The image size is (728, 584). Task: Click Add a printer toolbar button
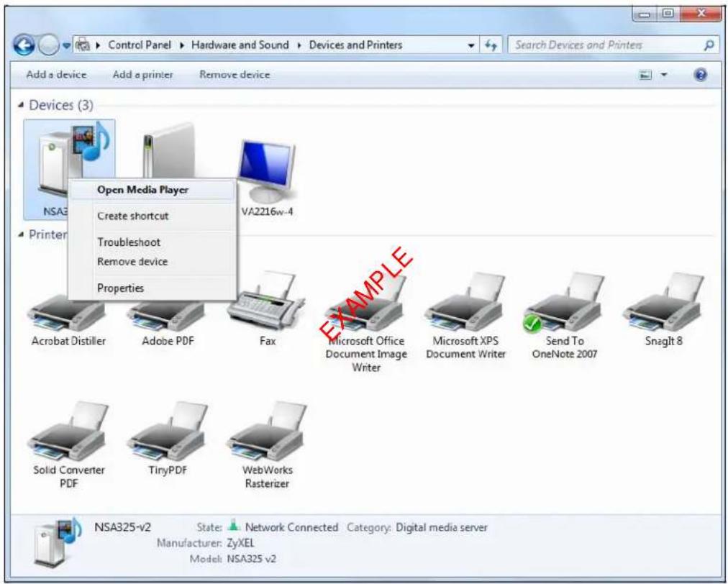point(142,75)
